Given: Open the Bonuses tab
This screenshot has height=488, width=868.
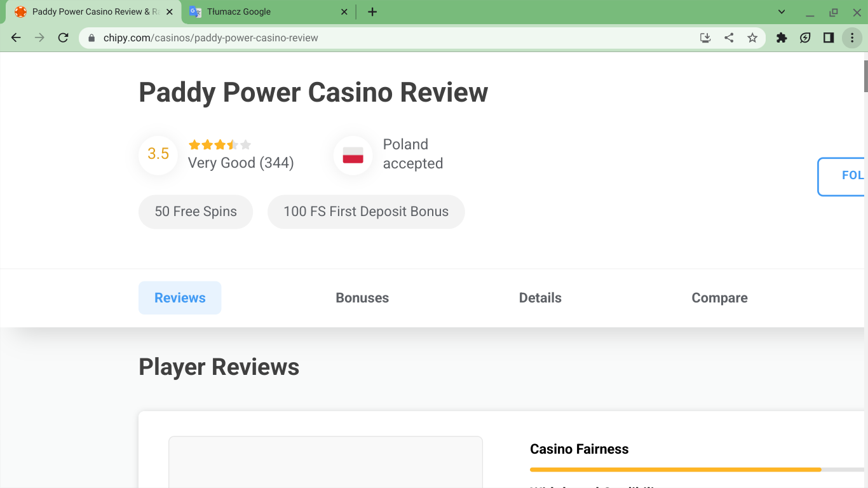Looking at the screenshot, I should pos(362,298).
